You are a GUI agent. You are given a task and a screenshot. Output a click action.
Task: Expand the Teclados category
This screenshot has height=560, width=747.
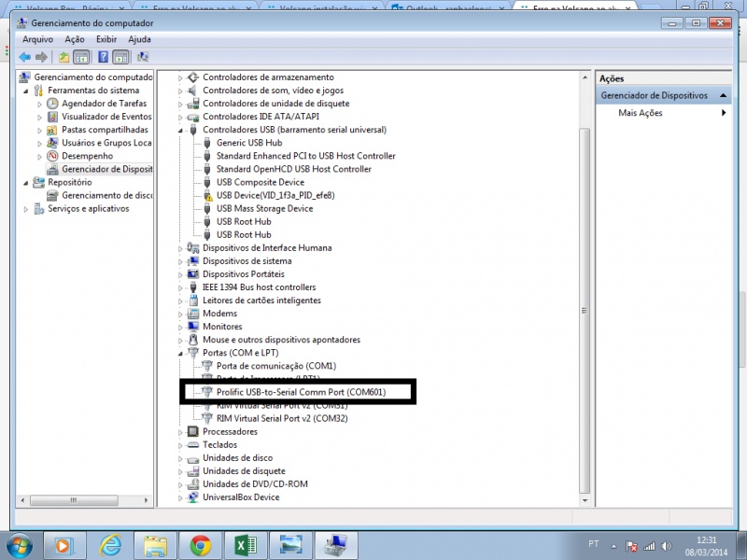tap(180, 445)
